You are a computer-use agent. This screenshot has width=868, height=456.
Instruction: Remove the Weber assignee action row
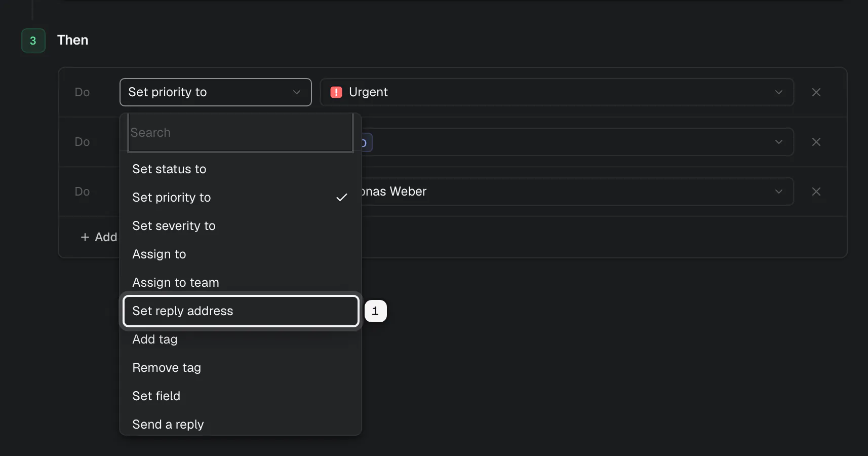816,192
